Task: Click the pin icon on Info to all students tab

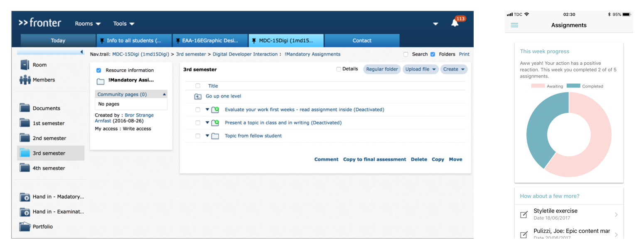Action: click(x=102, y=41)
